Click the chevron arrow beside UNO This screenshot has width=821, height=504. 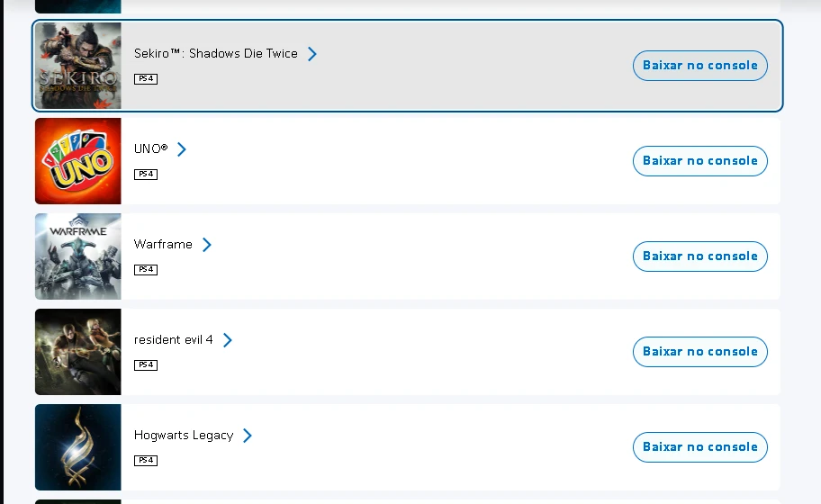click(x=182, y=149)
